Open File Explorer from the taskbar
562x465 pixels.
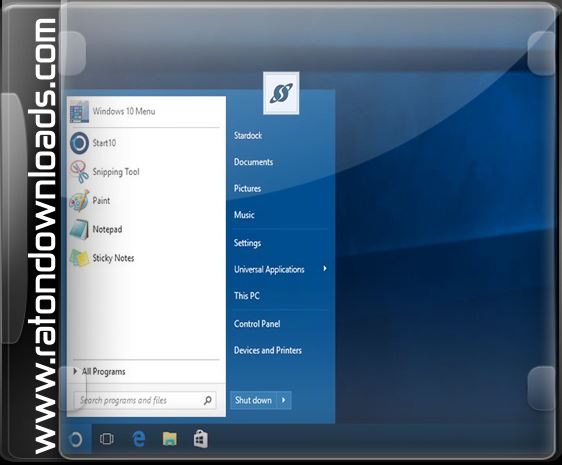click(170, 439)
